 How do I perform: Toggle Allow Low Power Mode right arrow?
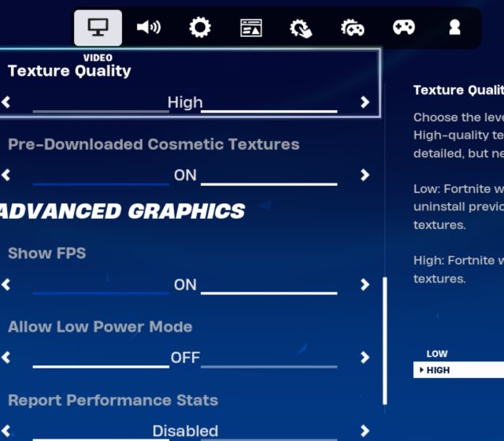[364, 358]
